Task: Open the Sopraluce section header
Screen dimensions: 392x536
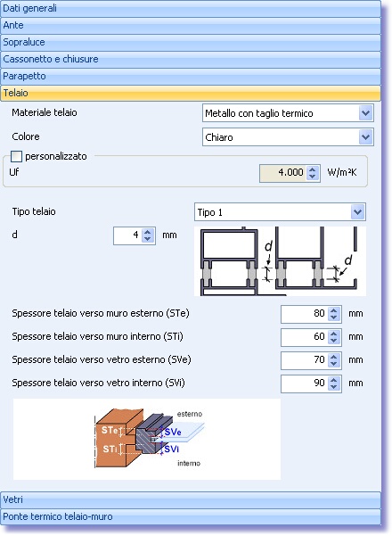Action: pos(191,43)
